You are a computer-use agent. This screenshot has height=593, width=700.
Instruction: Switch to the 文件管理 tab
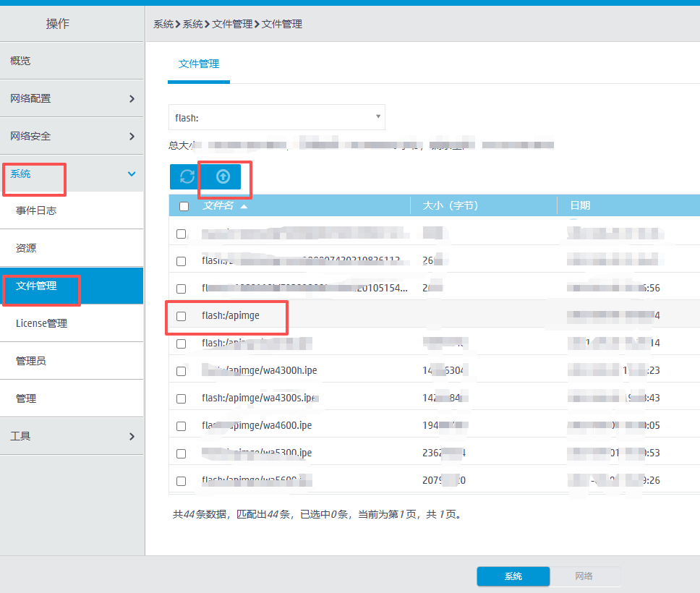pyautogui.click(x=199, y=64)
